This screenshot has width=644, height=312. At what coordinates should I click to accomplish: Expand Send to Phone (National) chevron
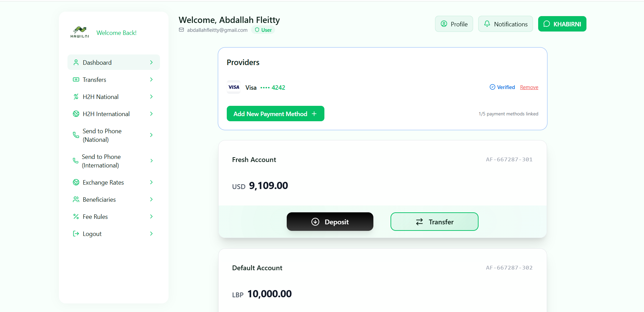pyautogui.click(x=151, y=135)
